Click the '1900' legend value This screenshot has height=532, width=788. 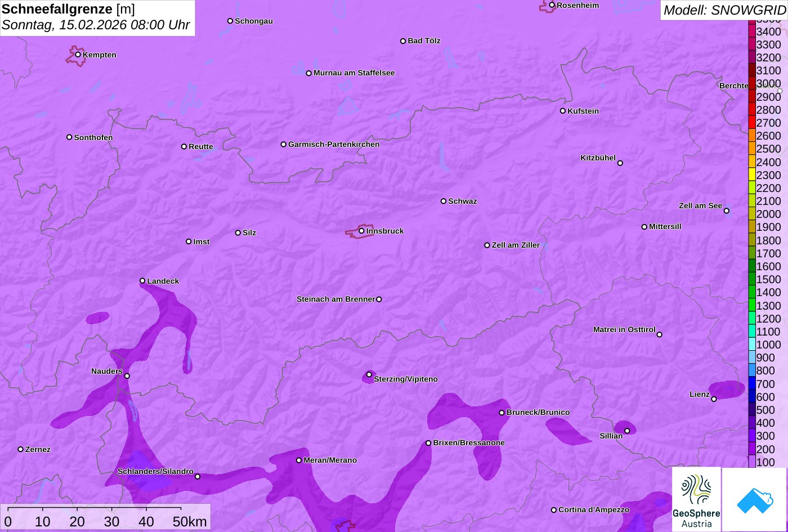click(769, 227)
